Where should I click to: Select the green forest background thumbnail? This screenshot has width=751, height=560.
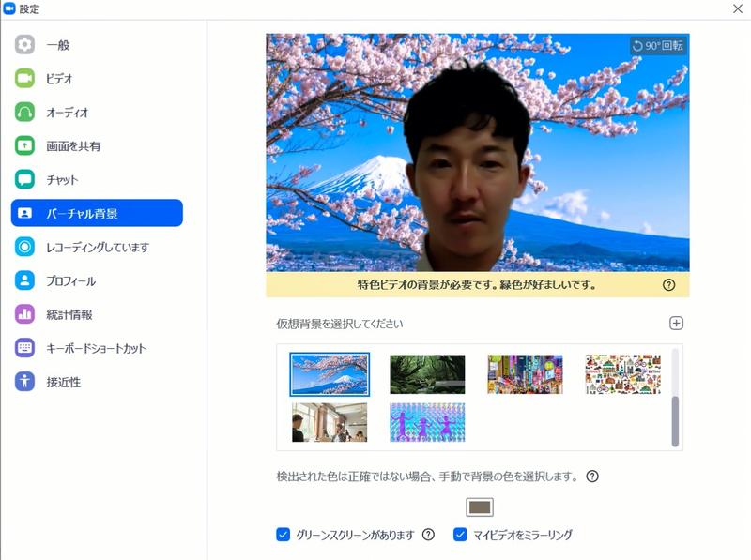click(427, 374)
